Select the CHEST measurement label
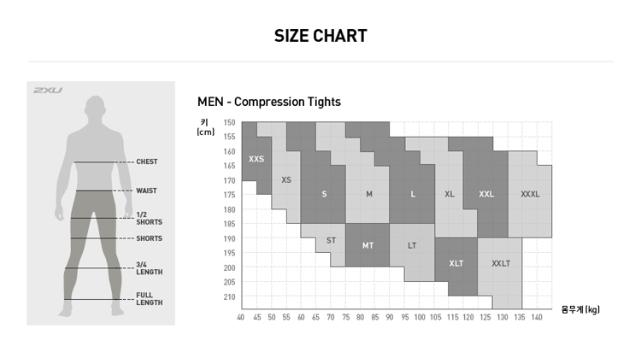641x364 pixels. coord(147,161)
